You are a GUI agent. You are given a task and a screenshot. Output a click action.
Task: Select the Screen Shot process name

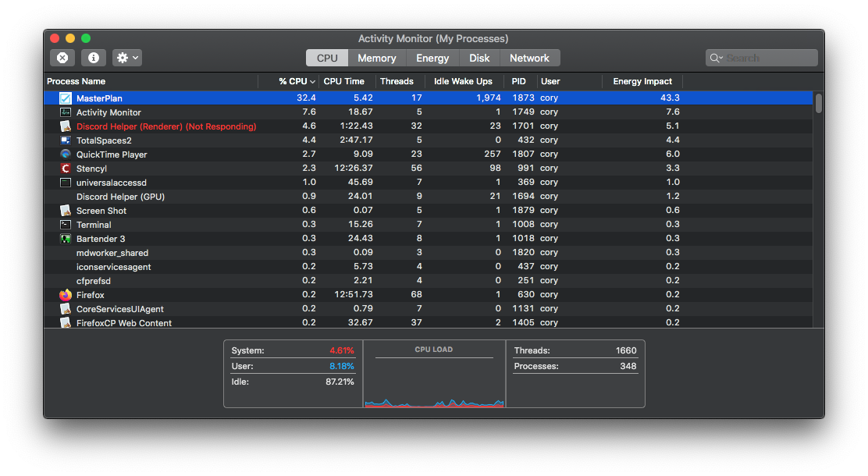[101, 211]
